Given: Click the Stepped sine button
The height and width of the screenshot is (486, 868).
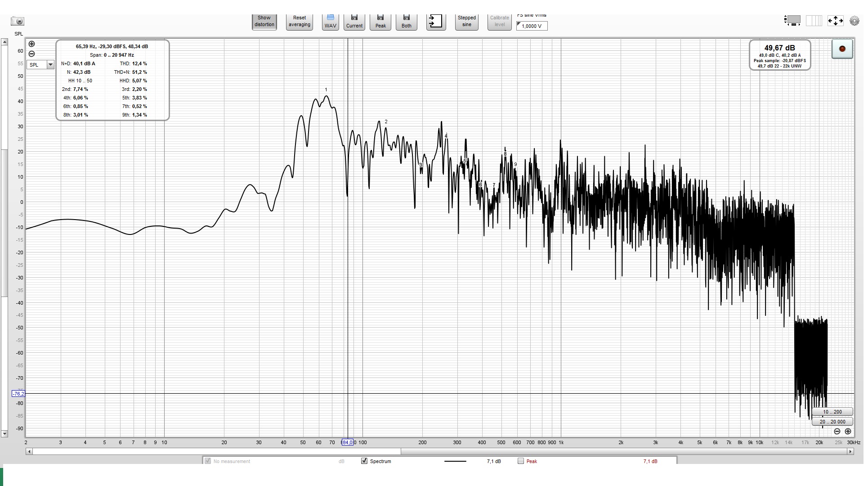Looking at the screenshot, I should coord(466,21).
